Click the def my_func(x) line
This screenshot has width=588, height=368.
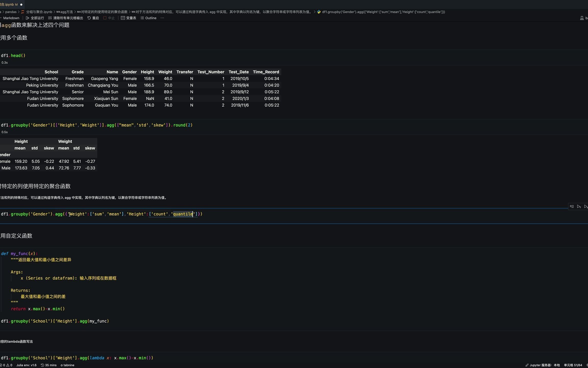[x=19, y=254]
